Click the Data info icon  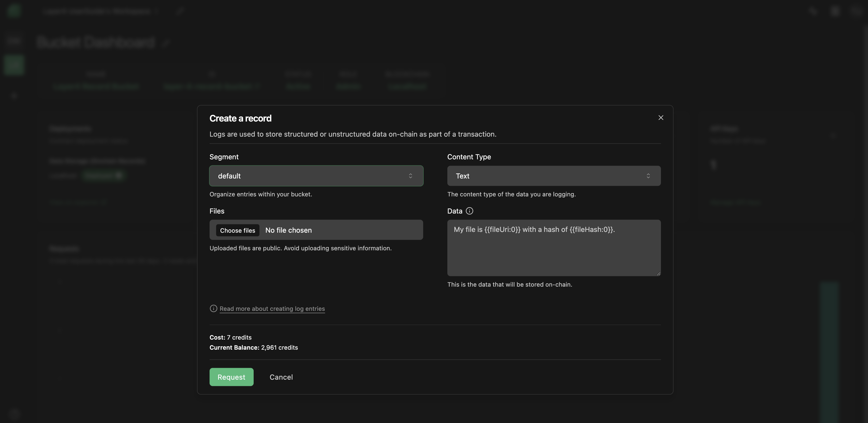(469, 211)
